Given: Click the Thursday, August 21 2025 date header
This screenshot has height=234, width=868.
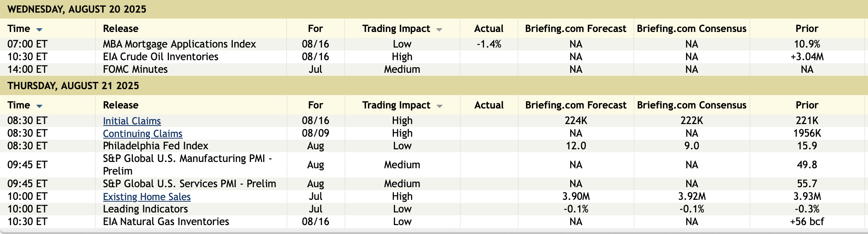Looking at the screenshot, I should pos(73,86).
